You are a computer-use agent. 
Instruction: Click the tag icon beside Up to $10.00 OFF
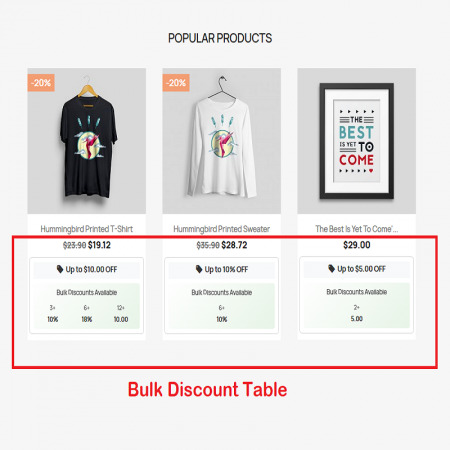pos(60,269)
